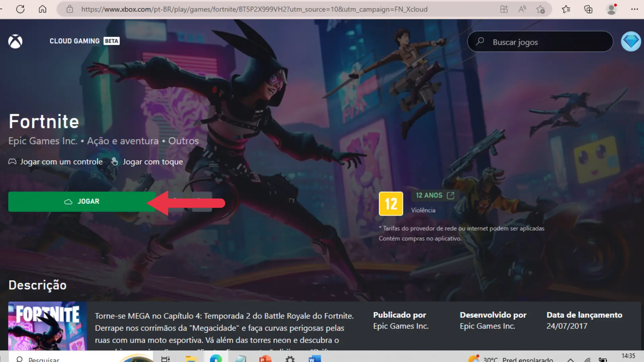Open the blue diamond profile avatar
Viewport: 644px width, 362px height.
pos(631,42)
